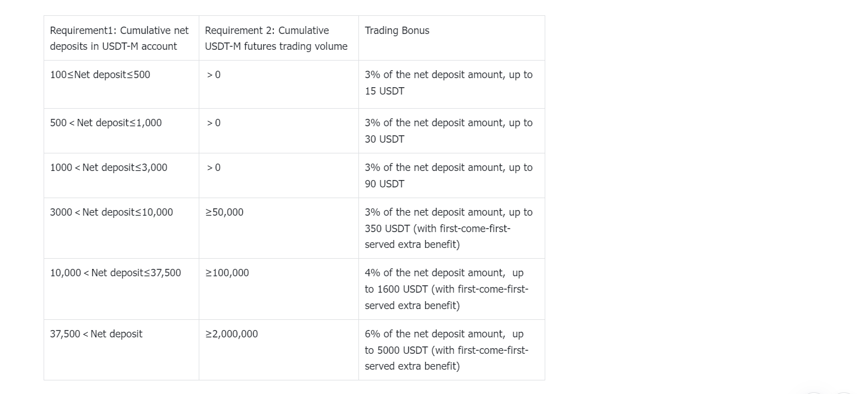Click the '37,500 < Net deposit' cell
Viewport: 868px width, 394px height.
coord(121,350)
